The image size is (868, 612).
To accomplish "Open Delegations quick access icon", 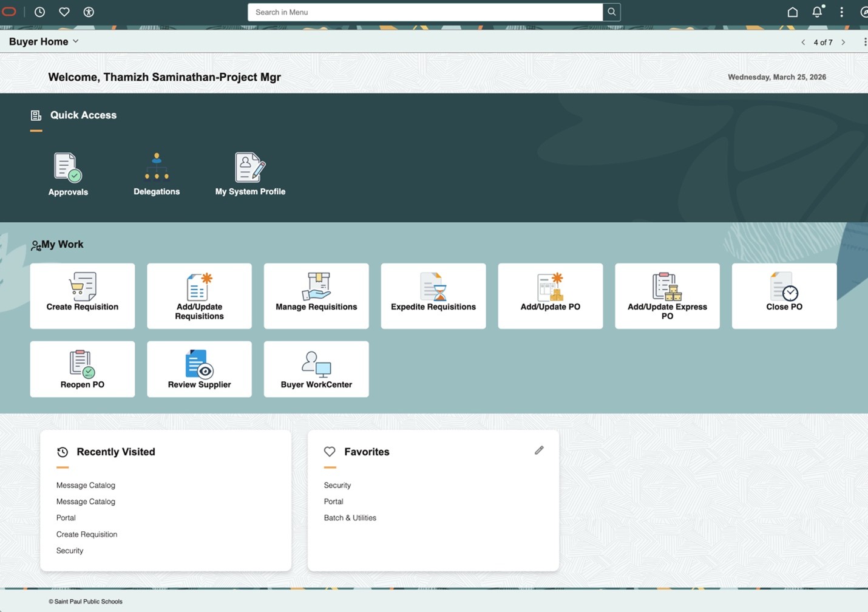I will click(x=157, y=174).
